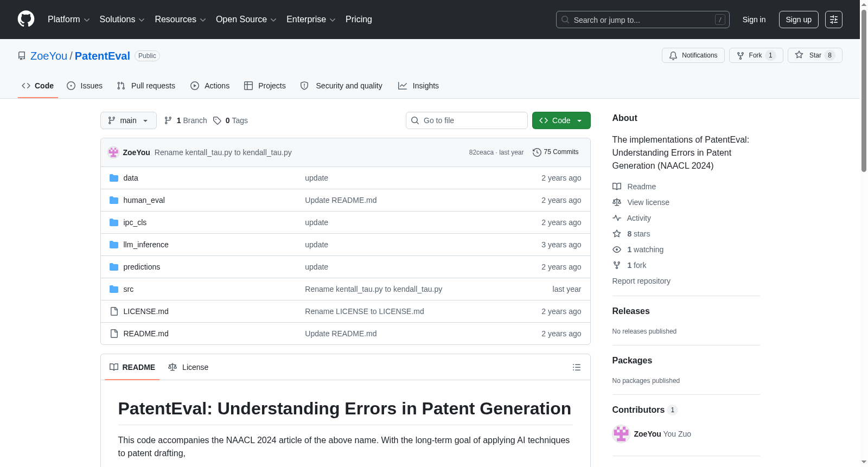The height and width of the screenshot is (467, 868).
Task: Open the GitHub homepage logo
Action: coord(26,19)
